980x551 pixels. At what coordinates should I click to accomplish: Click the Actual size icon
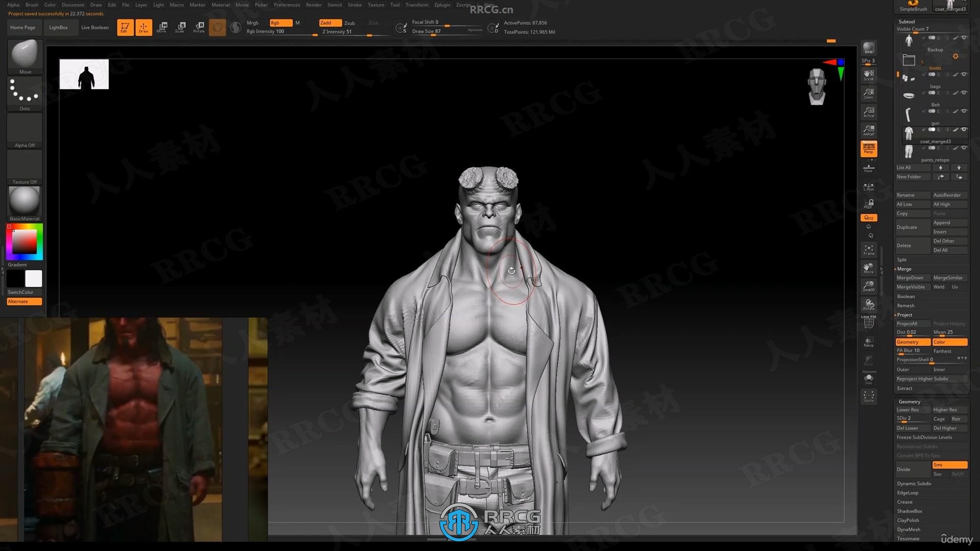coord(868,112)
